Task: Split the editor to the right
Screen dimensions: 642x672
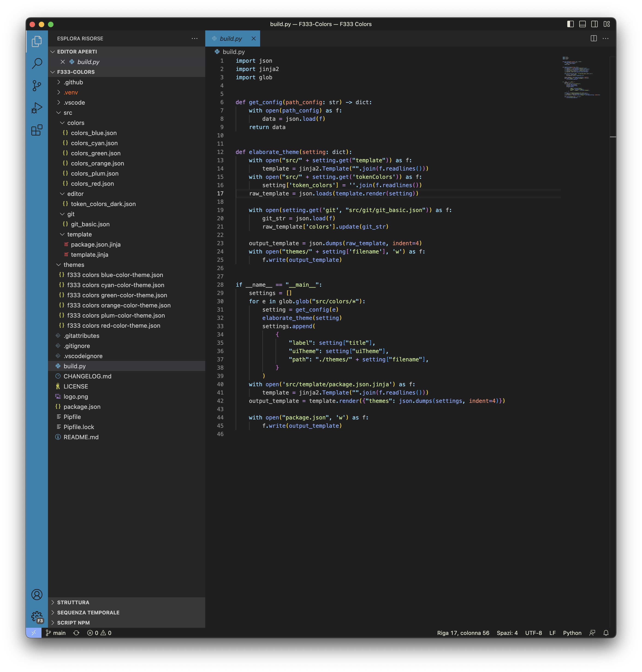Action: pos(594,38)
